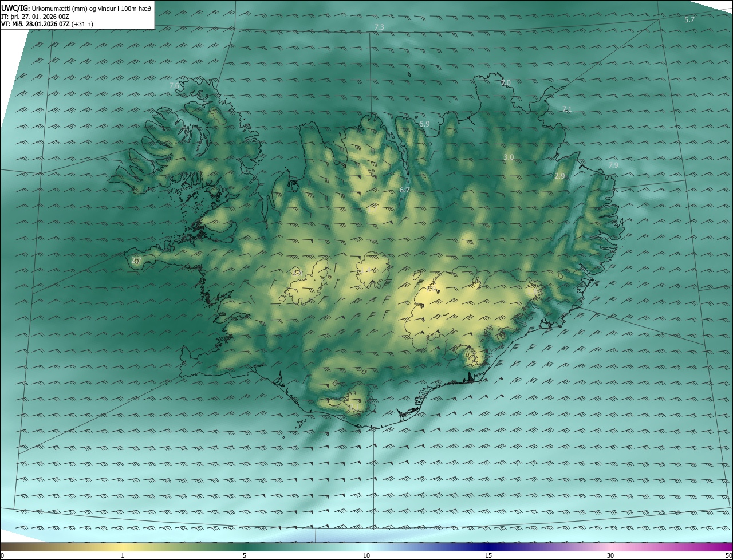Click the 5.7 value label

pyautogui.click(x=689, y=19)
